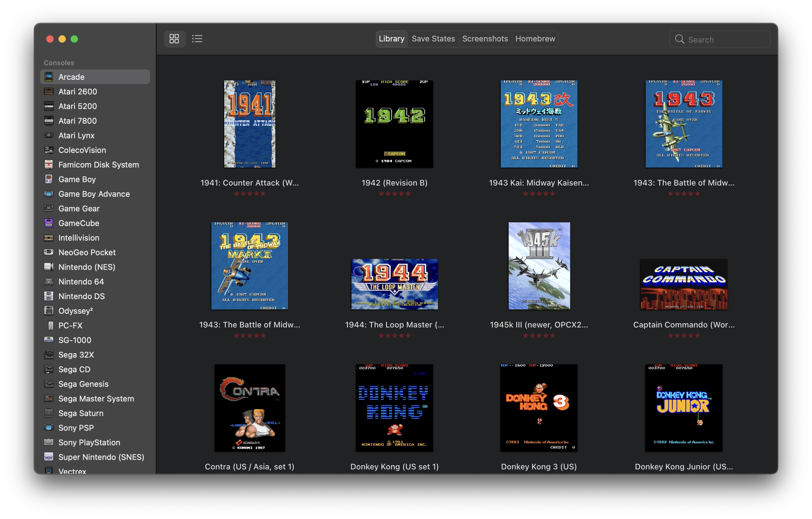Click the Atari Lynx handheld icon

(48, 136)
